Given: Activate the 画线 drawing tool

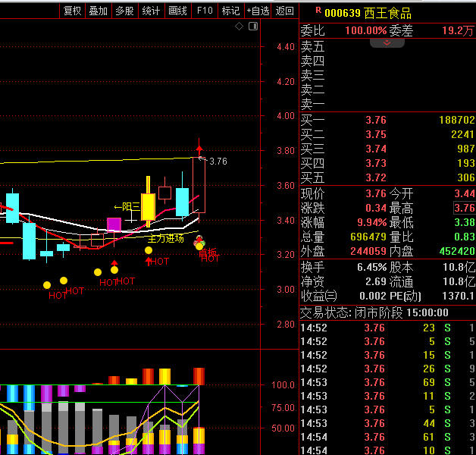Looking at the screenshot, I should pyautogui.click(x=177, y=11).
